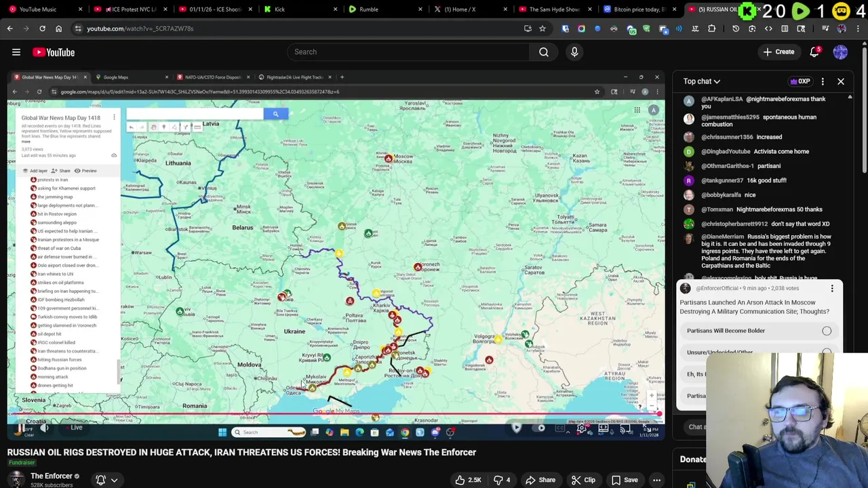The width and height of the screenshot is (868, 488).
Task: Select 'oil depot hit' map list item
Action: pos(50,334)
